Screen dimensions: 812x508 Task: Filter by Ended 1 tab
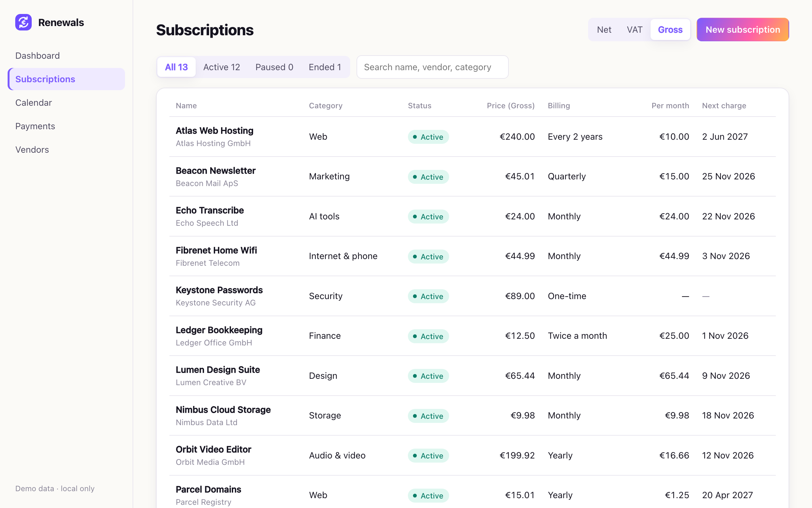pyautogui.click(x=325, y=67)
